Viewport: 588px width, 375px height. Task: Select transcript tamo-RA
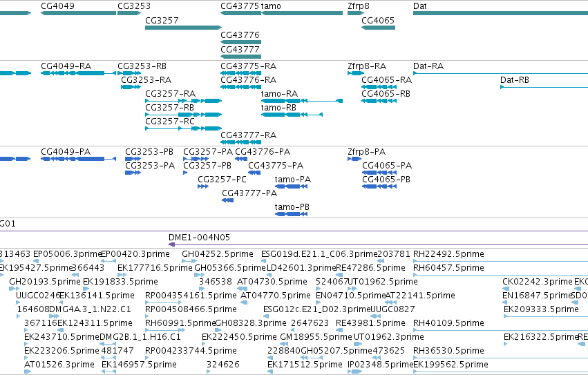[302, 101]
